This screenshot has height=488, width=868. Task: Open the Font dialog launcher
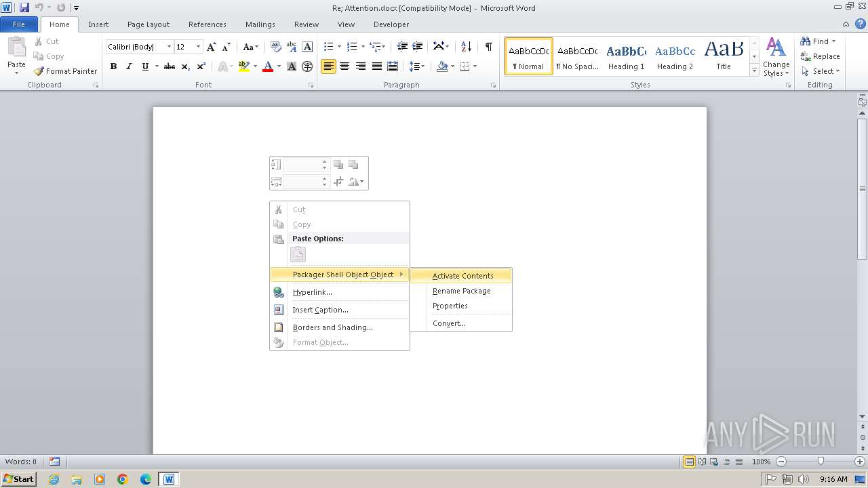[x=311, y=85]
